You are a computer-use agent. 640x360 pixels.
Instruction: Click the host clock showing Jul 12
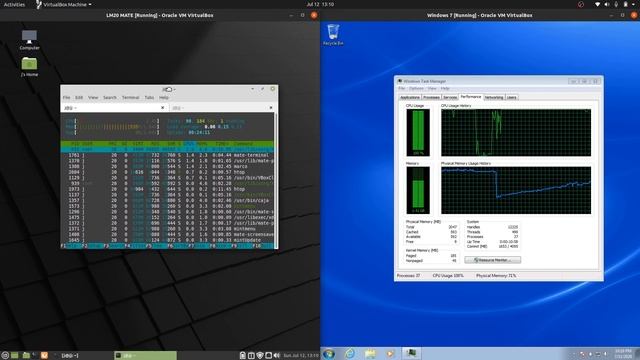[x=320, y=4]
